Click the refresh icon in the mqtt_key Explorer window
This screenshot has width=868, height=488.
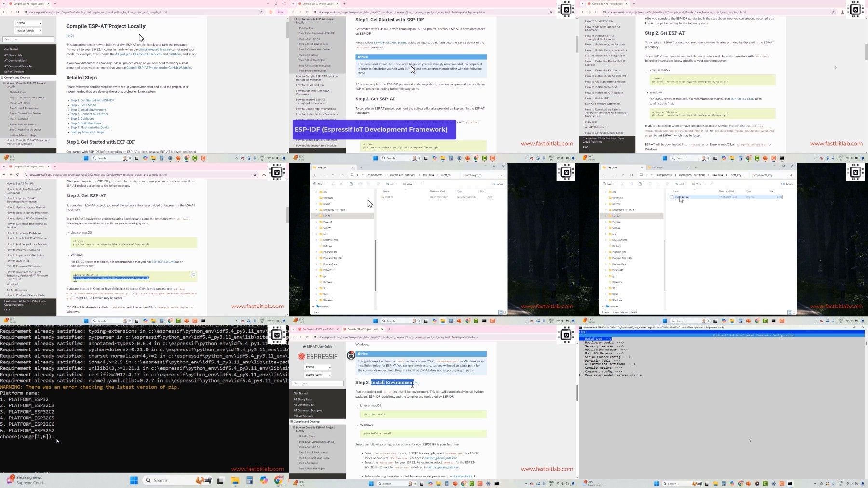[631, 175]
